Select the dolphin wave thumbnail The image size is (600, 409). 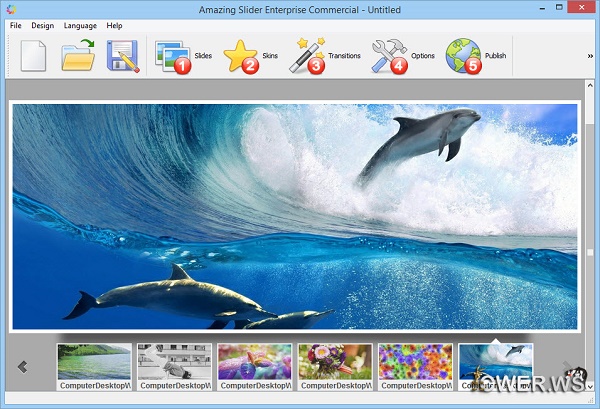(x=496, y=367)
